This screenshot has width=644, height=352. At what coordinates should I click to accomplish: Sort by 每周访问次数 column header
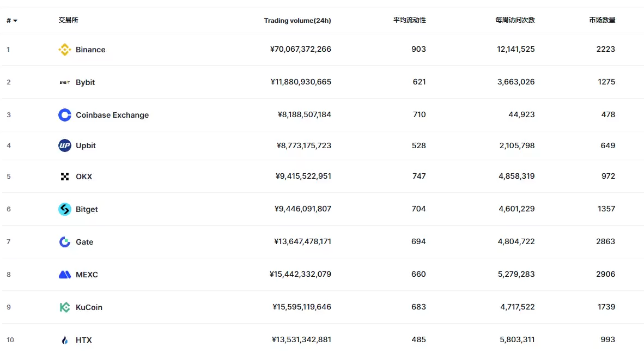tap(515, 20)
